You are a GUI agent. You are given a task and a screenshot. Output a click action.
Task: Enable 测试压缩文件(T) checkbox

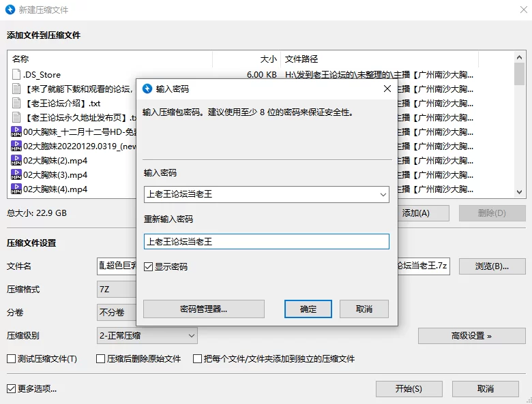click(11, 358)
